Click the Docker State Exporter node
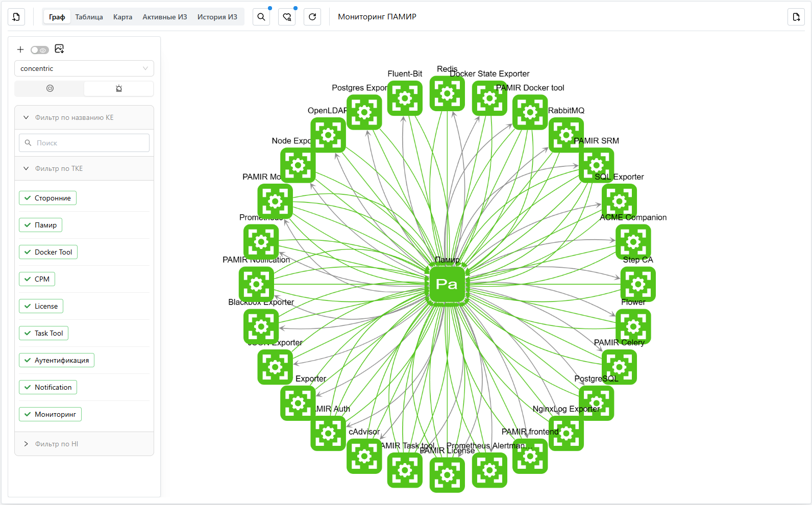This screenshot has width=812, height=505. coord(489,98)
